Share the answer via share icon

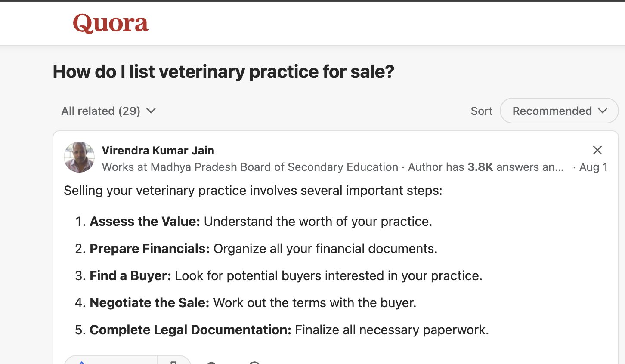point(254,362)
